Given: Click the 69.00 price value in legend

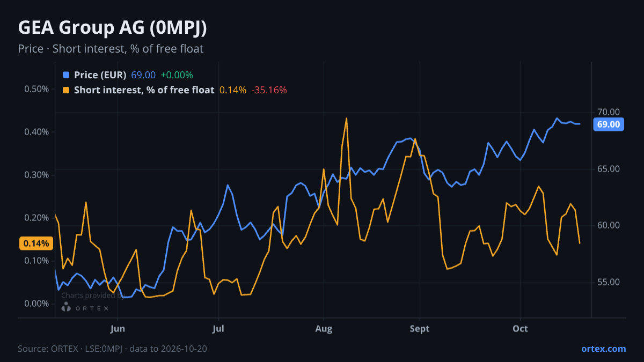Looking at the screenshot, I should coord(143,75).
